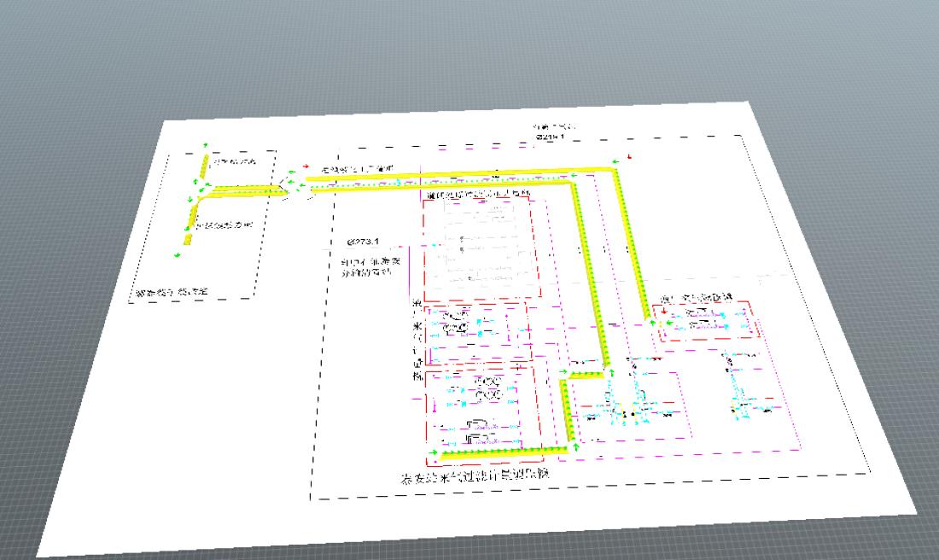The width and height of the screenshot is (939, 560).
Task: Click the double-circle filter symbols in the lower-left red box
Action: pyautogui.click(x=490, y=388)
